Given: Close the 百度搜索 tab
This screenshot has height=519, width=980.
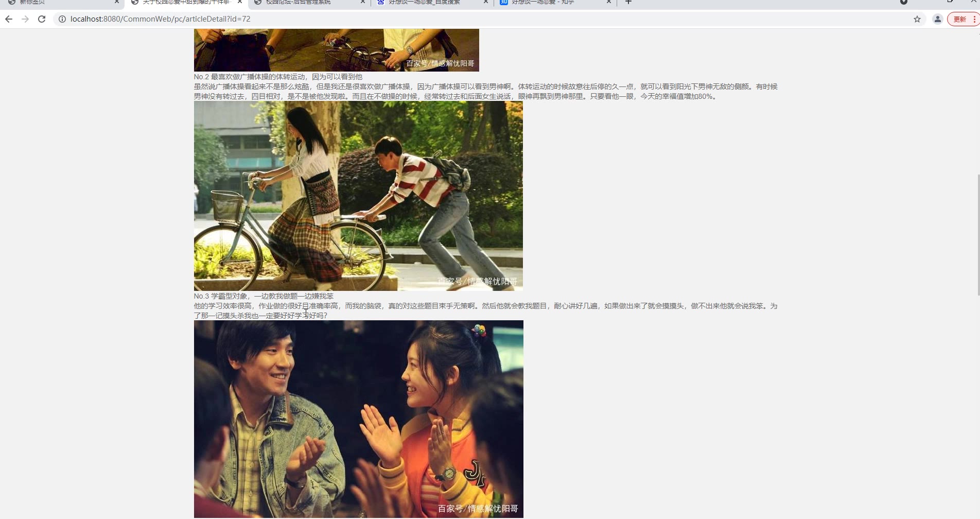Looking at the screenshot, I should click(x=486, y=2).
